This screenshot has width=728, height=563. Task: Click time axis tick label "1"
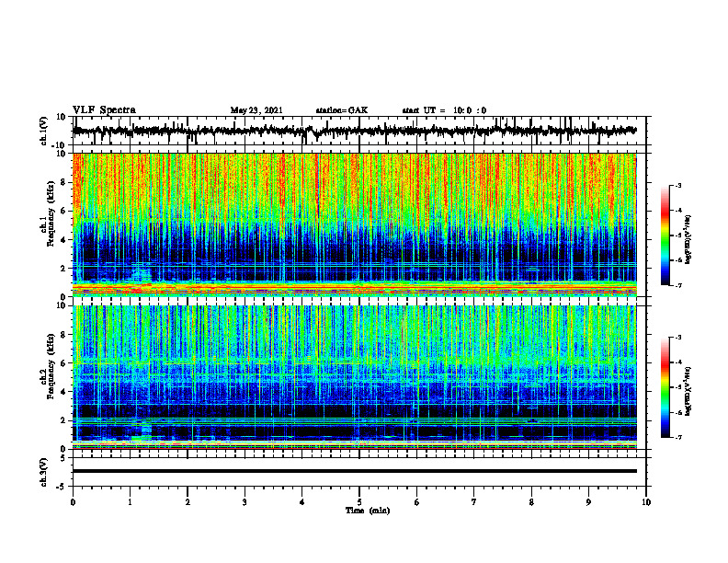130,502
